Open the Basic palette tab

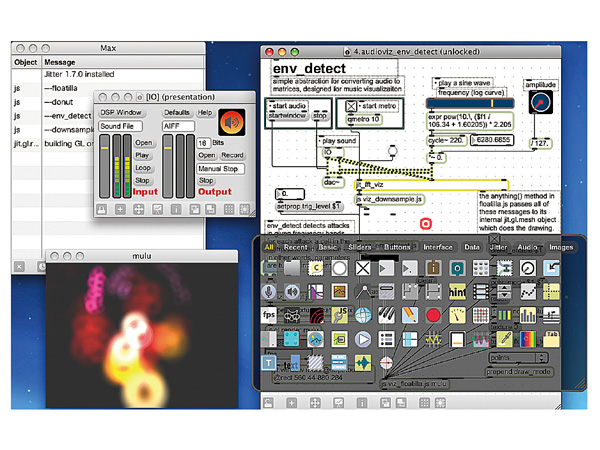click(328, 247)
